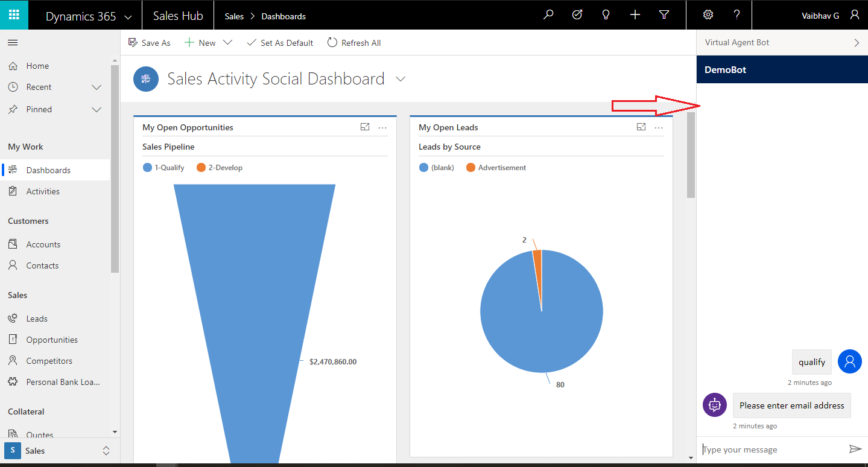The image size is (868, 467).
Task: Select Opportunities in the sidebar
Action: (x=52, y=340)
